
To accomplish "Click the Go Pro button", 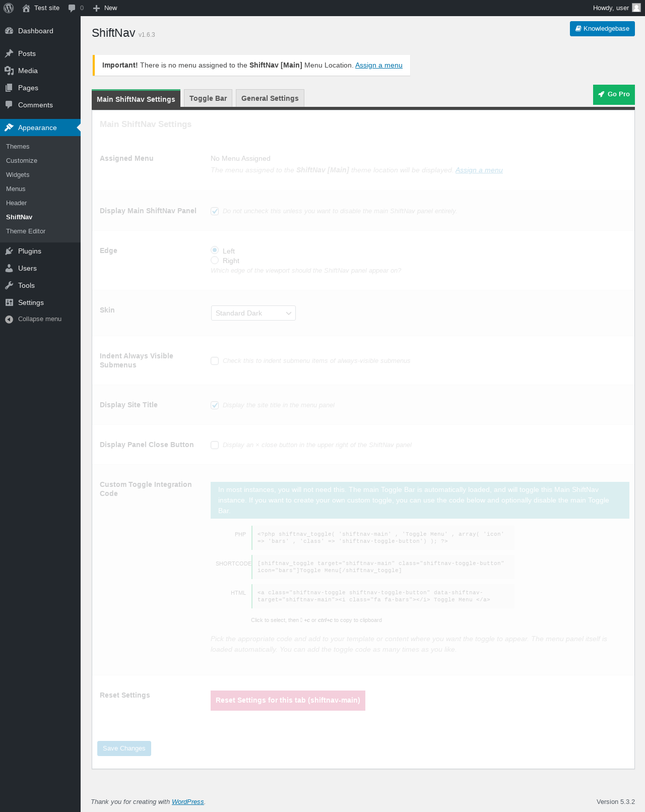I will 614,95.
